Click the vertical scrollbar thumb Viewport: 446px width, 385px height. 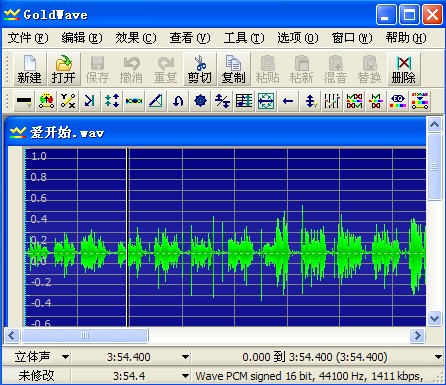[434, 167]
